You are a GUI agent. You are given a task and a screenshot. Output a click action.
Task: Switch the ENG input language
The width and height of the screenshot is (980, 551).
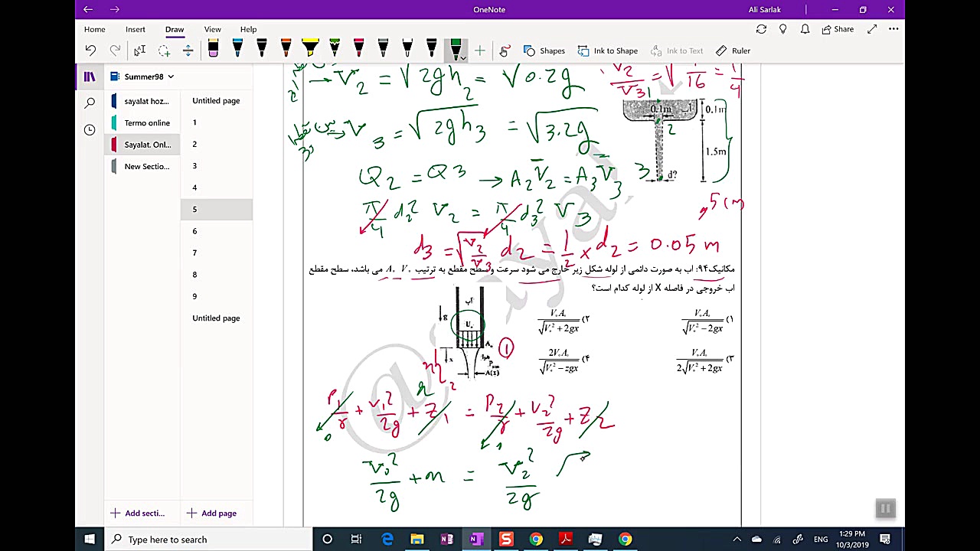click(821, 540)
